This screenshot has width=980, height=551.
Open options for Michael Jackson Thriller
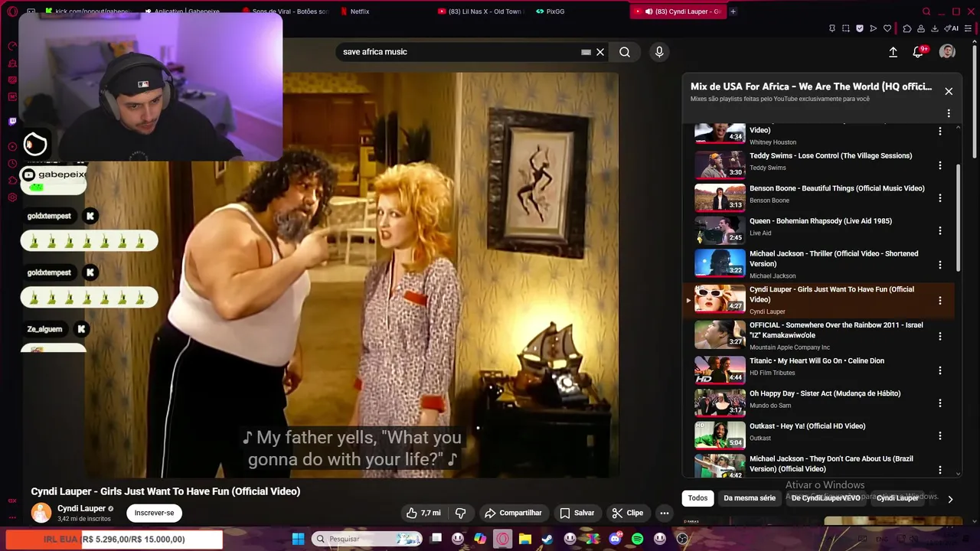point(939,265)
